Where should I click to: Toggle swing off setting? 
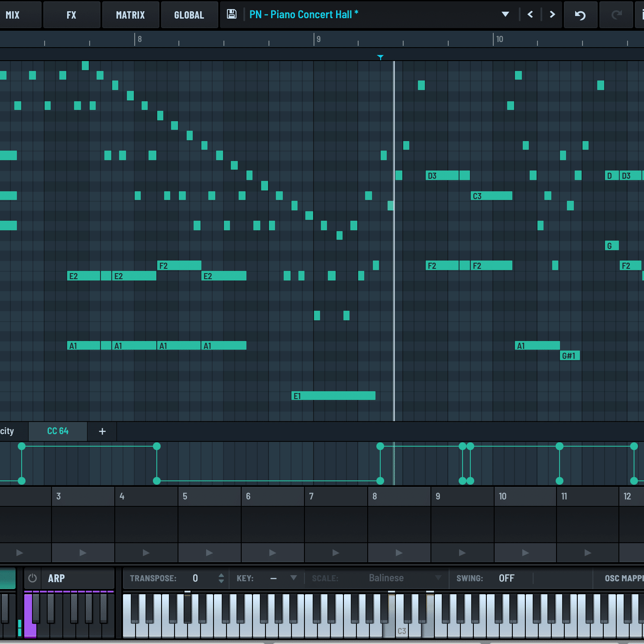(x=506, y=578)
